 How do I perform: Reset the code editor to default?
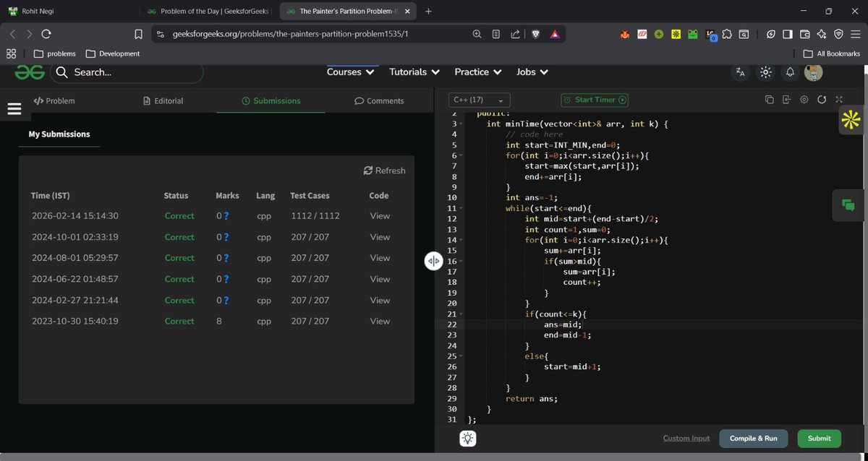(x=822, y=99)
